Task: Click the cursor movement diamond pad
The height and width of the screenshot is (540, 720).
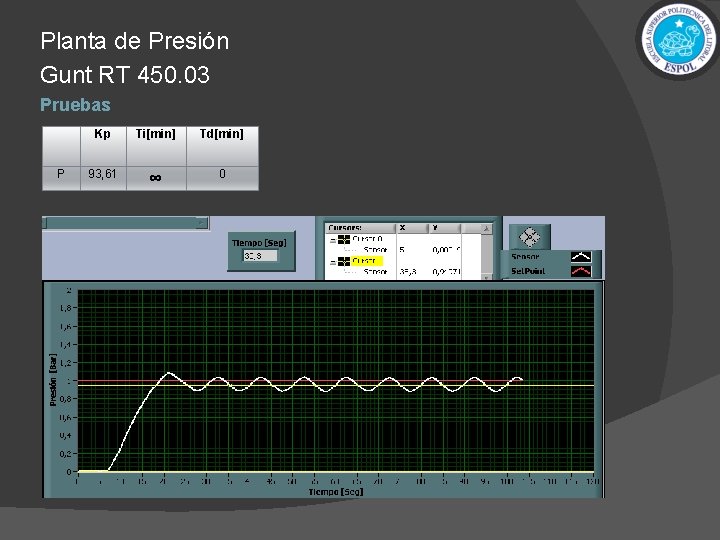Action: coord(529,237)
